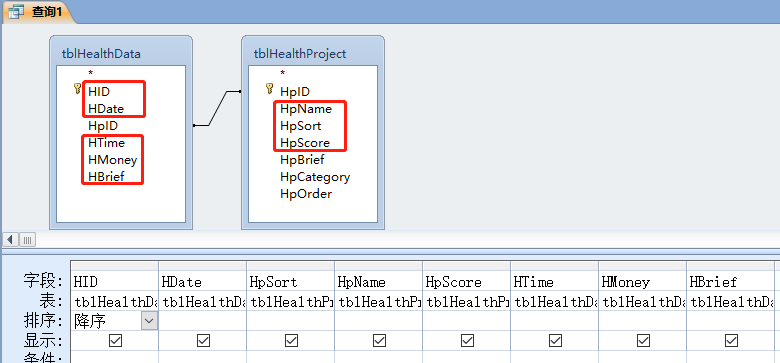Click the HDate field cell in grid
Image resolution: width=780 pixels, height=363 pixels.
click(202, 282)
